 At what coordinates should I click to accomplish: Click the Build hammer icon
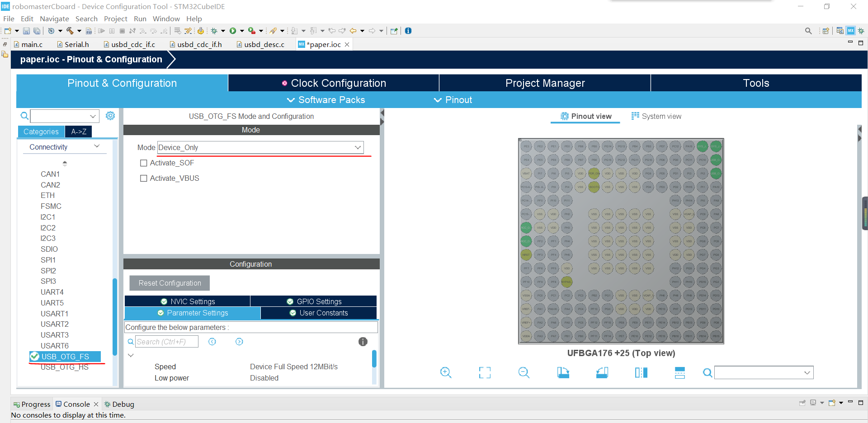70,31
